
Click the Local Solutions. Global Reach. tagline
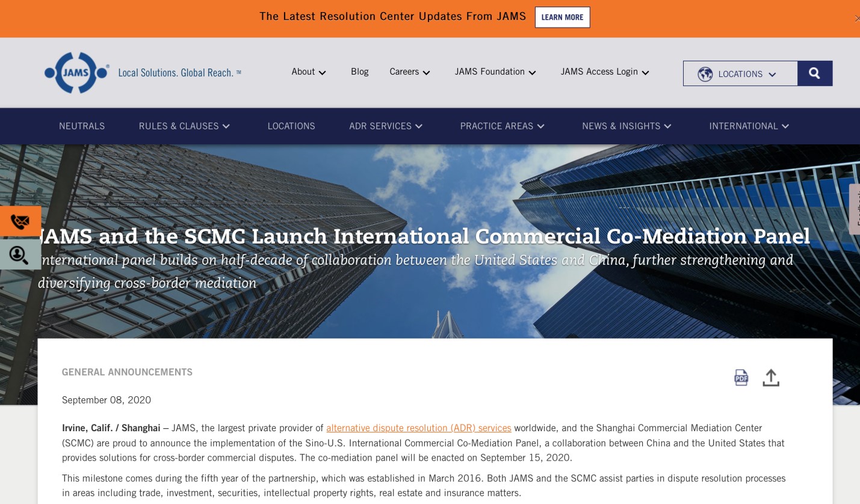tap(179, 73)
